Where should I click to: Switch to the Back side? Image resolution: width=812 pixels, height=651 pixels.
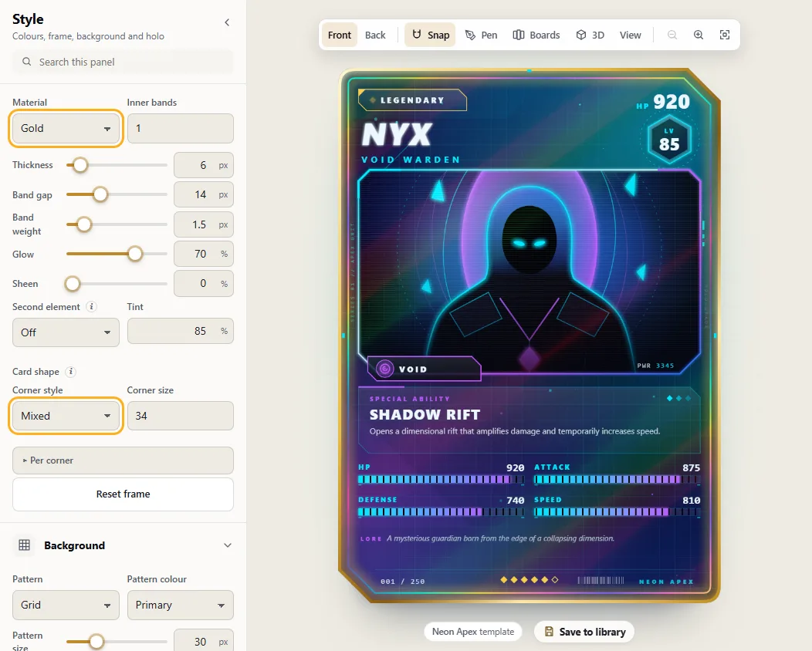[x=375, y=35]
